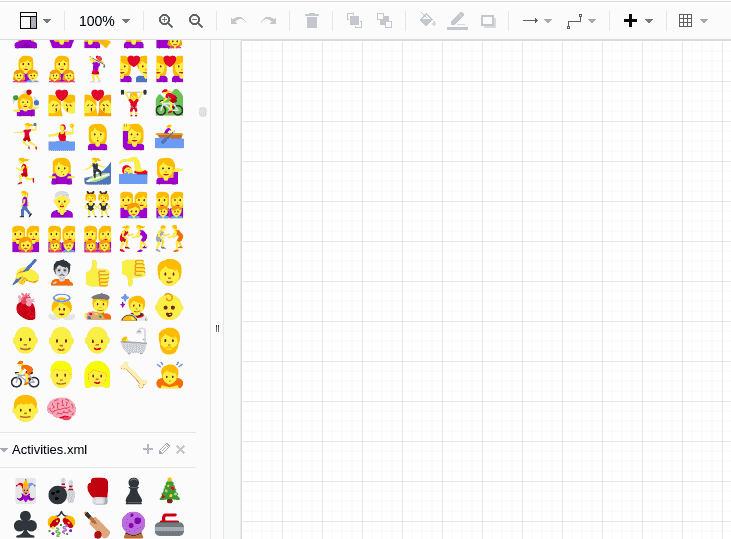Image resolution: width=731 pixels, height=539 pixels.
Task: Click the zoom in magnifier icon
Action: coord(166,21)
